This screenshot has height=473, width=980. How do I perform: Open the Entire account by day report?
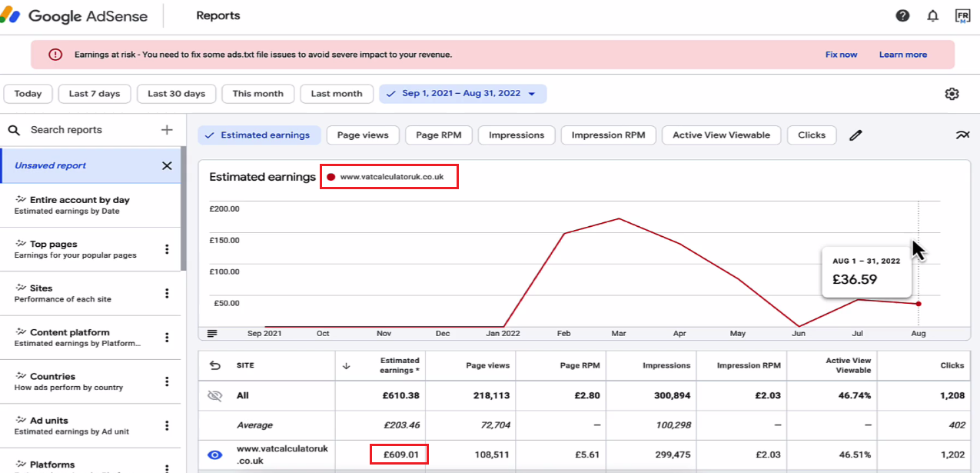[x=91, y=205]
